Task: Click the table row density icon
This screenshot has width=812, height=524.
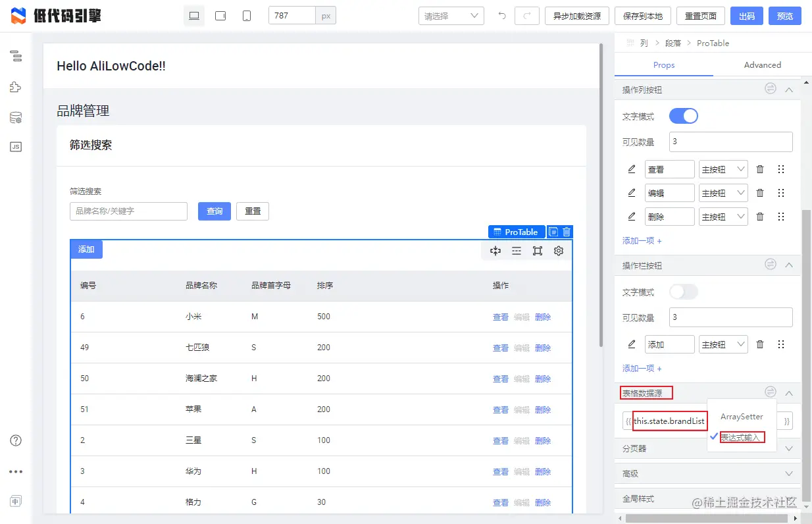Action: click(x=517, y=251)
